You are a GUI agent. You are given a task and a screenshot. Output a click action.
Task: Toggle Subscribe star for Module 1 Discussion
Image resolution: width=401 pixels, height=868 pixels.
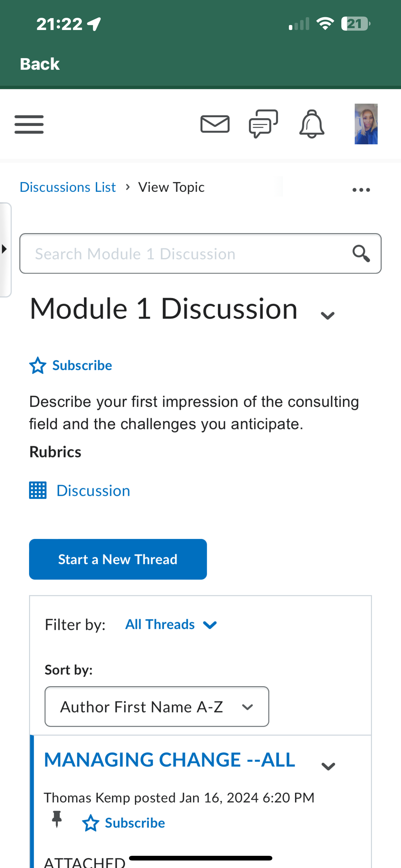(37, 366)
